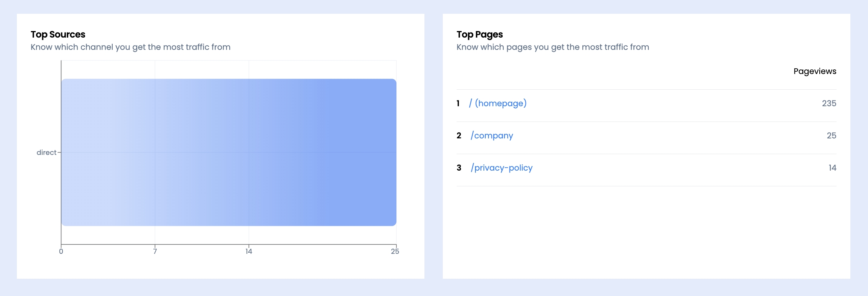Click the 'direct' y-axis label
Image resolution: width=868 pixels, height=296 pixels.
point(46,153)
